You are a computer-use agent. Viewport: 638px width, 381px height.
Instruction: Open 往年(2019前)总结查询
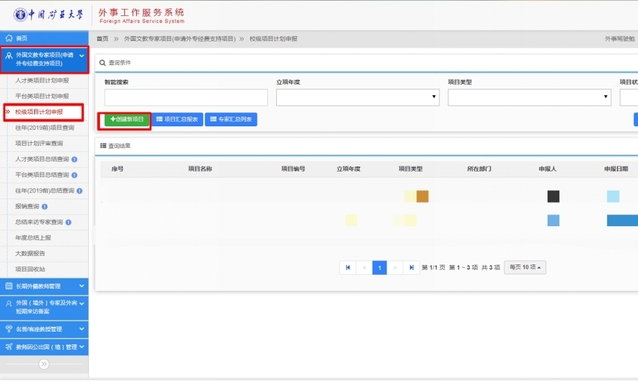point(45,190)
